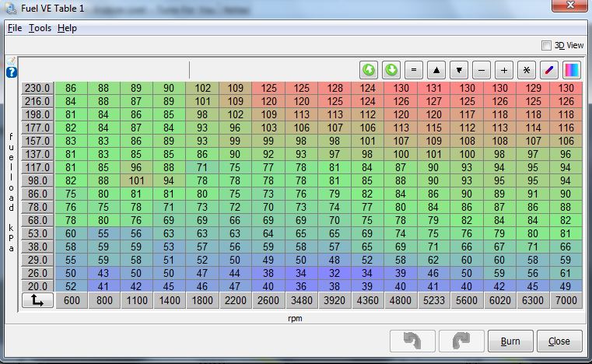Open the Help menu

[67, 28]
